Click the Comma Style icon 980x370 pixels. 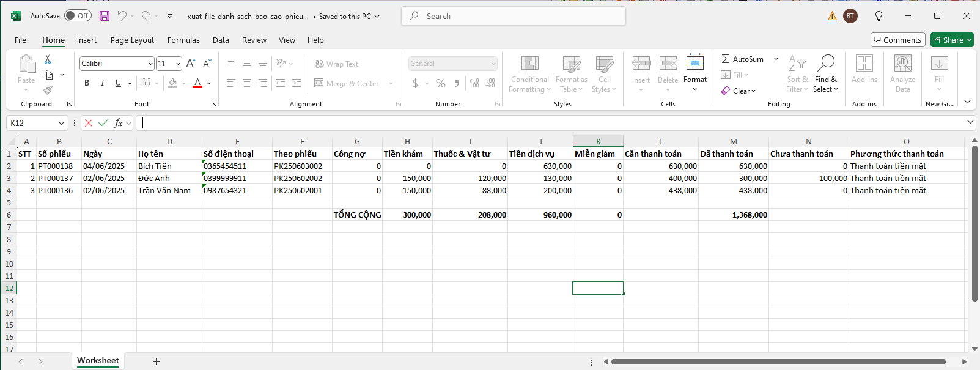457,83
